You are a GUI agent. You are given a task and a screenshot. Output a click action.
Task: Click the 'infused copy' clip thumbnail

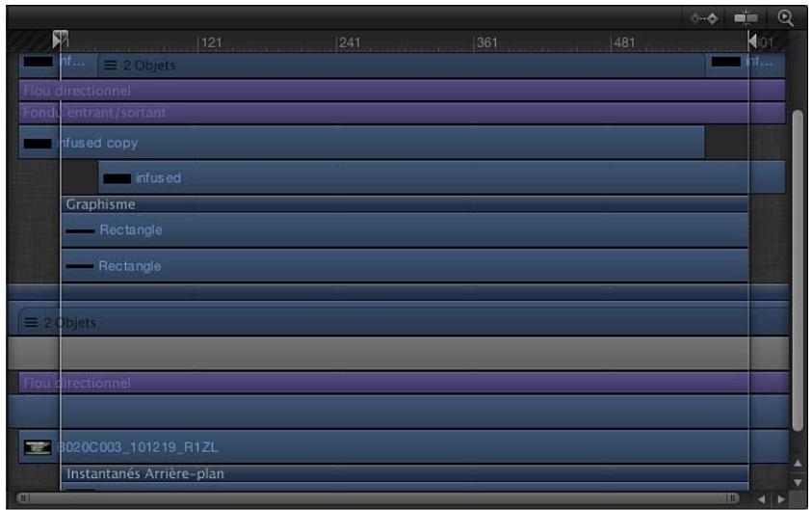(x=38, y=144)
